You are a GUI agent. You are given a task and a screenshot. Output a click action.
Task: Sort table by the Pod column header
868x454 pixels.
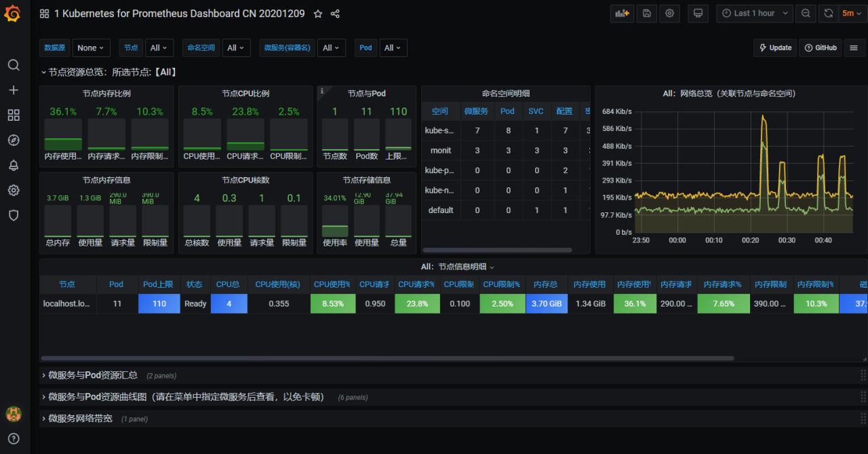116,284
